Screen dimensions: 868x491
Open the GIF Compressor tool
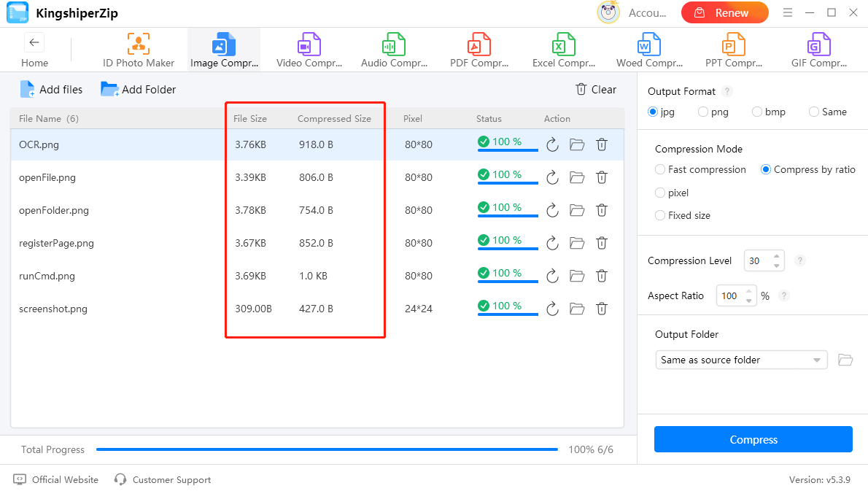click(818, 50)
